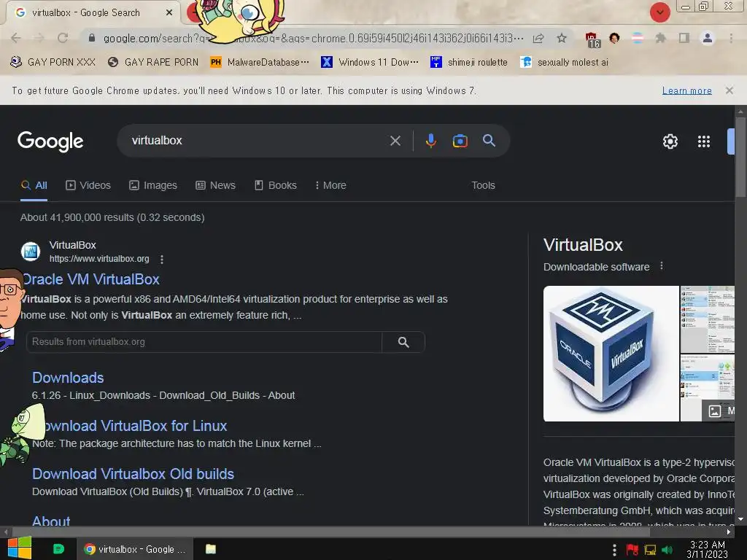The width and height of the screenshot is (747, 560).
Task: Open the MalwareDatabase bookmark
Action: click(x=260, y=63)
